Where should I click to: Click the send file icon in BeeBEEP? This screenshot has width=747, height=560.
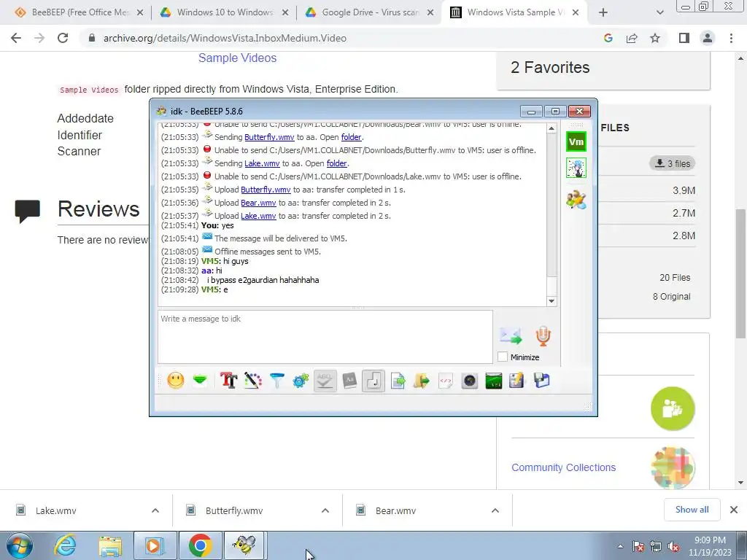click(398, 381)
